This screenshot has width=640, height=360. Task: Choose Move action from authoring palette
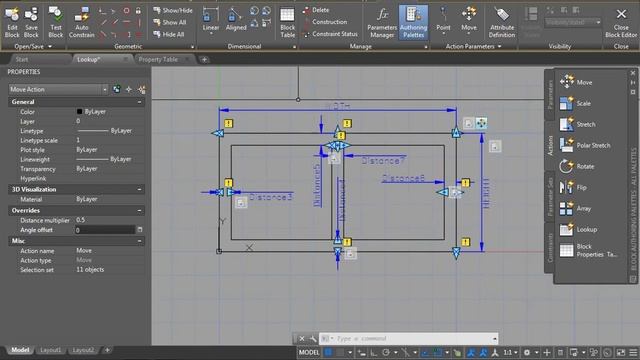point(576,82)
